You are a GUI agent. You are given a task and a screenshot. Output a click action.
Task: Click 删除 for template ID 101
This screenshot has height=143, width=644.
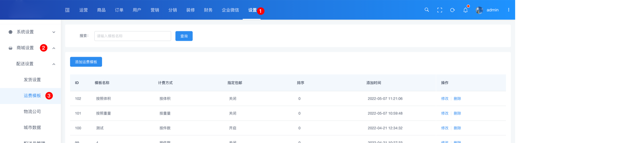[457, 113]
